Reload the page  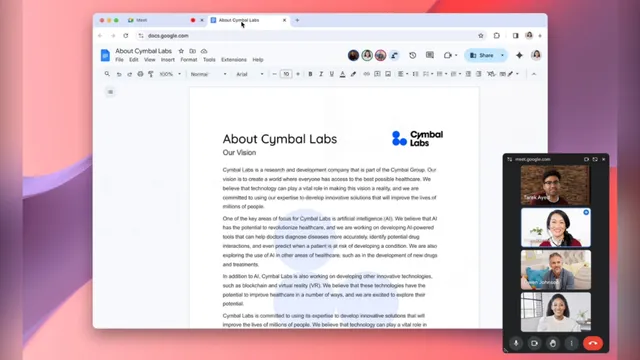[126, 36]
